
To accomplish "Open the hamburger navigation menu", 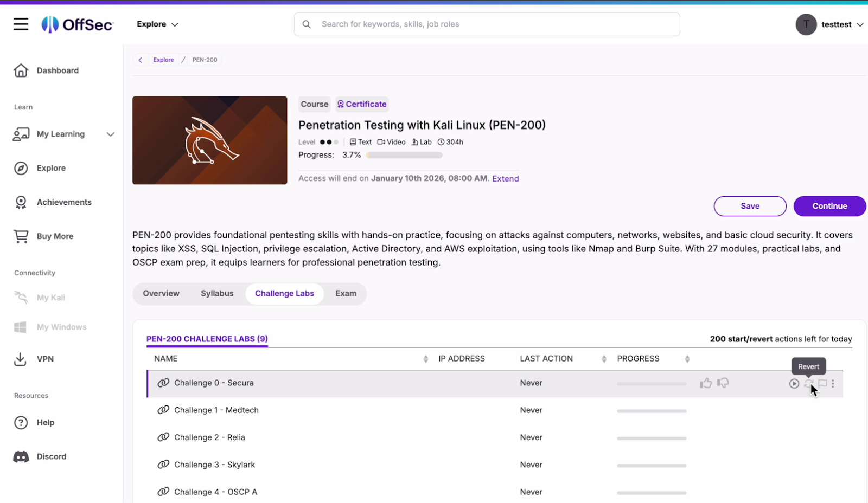I will (x=21, y=24).
